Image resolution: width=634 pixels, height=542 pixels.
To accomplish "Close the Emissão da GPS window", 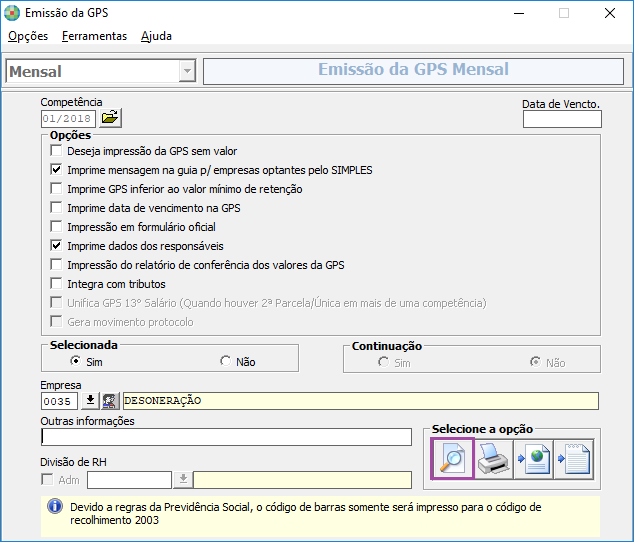I will point(610,13).
